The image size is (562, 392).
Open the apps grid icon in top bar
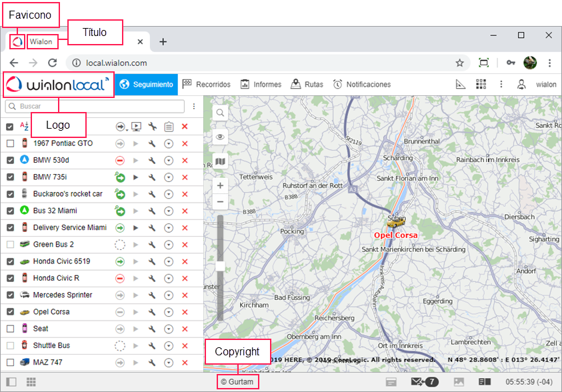point(481,85)
